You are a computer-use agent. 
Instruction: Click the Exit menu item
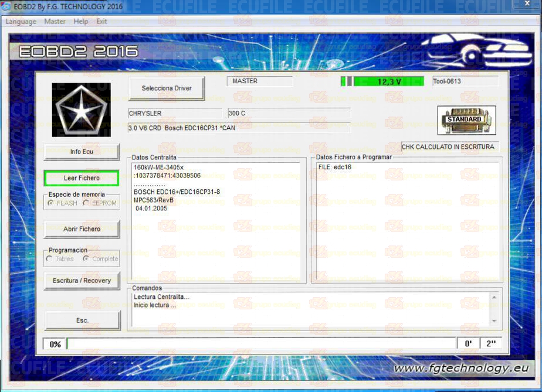pyautogui.click(x=101, y=22)
